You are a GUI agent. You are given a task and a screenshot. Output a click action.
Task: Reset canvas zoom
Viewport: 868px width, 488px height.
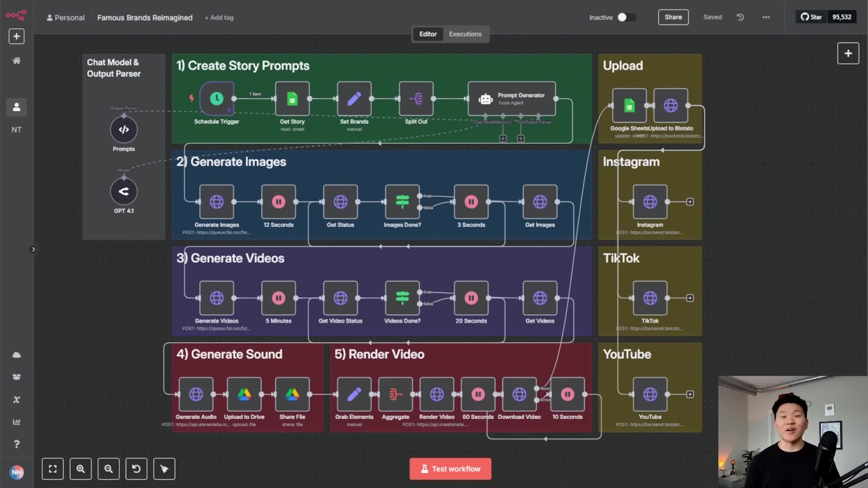point(136,469)
